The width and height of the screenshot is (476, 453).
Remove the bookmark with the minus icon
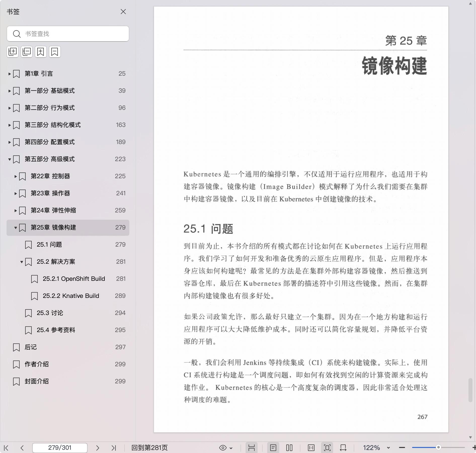click(x=55, y=52)
